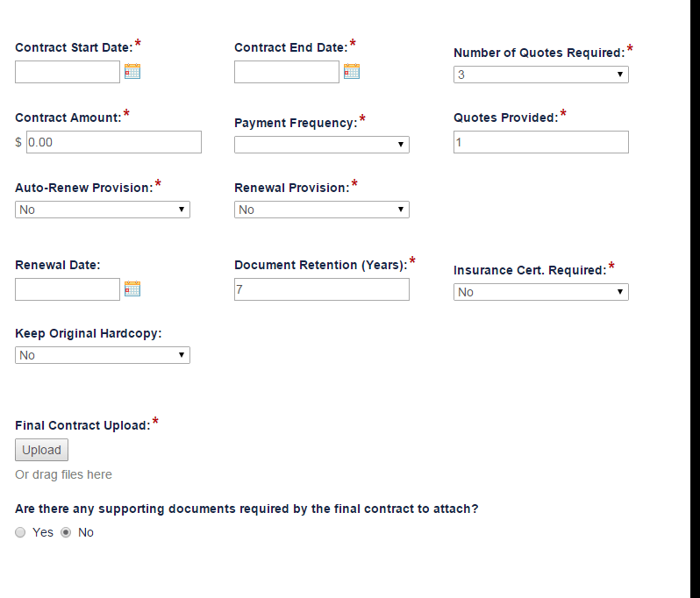
Task: Expand Insurance Cert. Required dropdown
Action: (540, 292)
